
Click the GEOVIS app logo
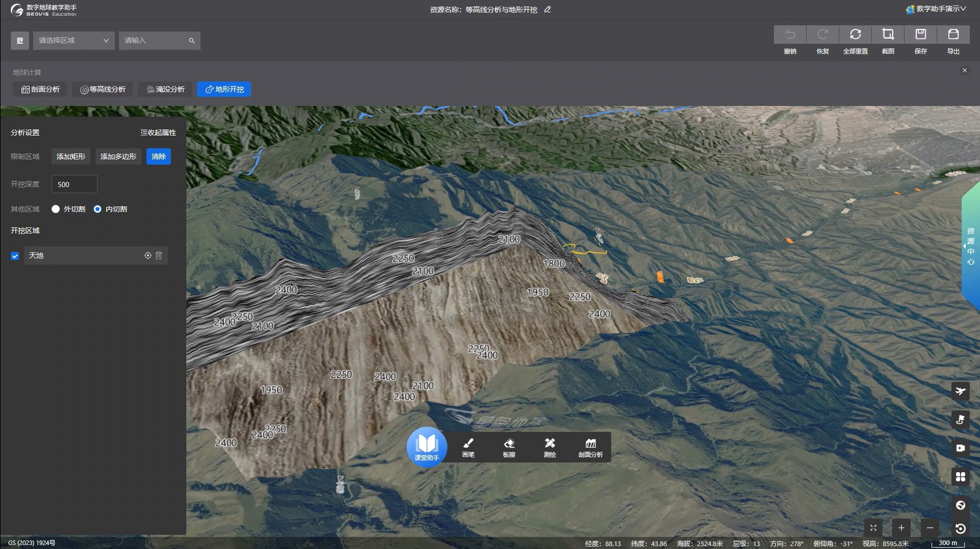(44, 10)
